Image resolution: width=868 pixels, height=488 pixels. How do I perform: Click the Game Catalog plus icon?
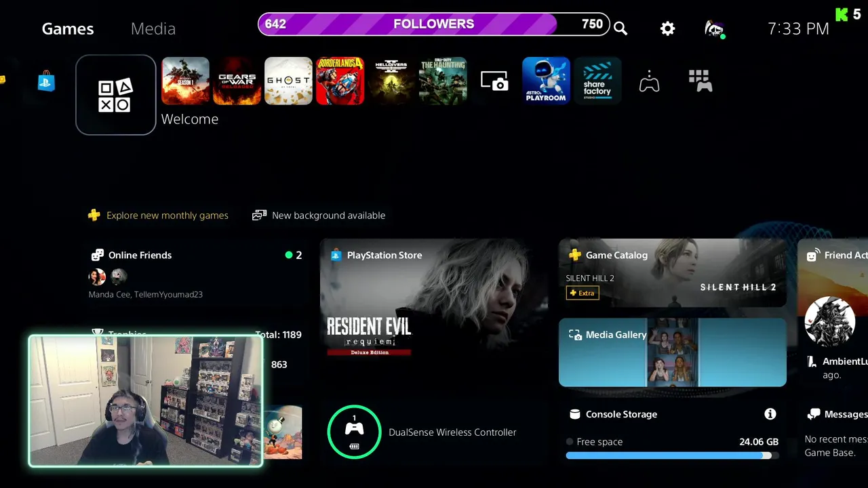(x=574, y=256)
